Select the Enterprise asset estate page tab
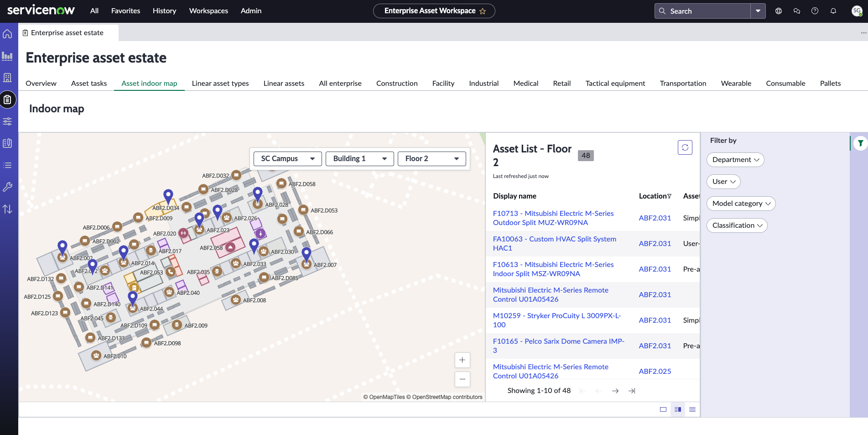 click(68, 33)
